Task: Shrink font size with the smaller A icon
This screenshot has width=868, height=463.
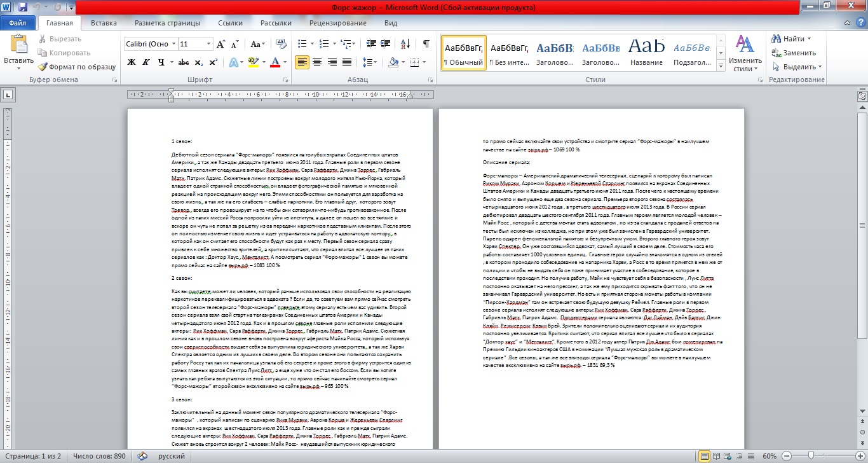Action: tap(234, 45)
